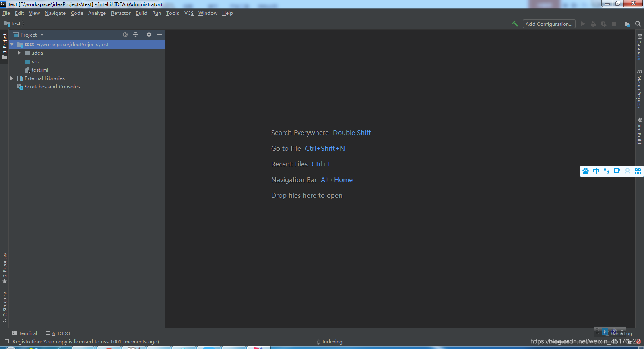The image size is (644, 349).
Task: Open the Build menu
Action: tap(141, 13)
